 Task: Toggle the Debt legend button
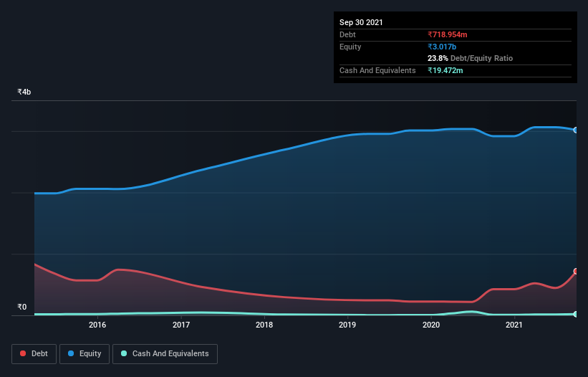[34, 354]
